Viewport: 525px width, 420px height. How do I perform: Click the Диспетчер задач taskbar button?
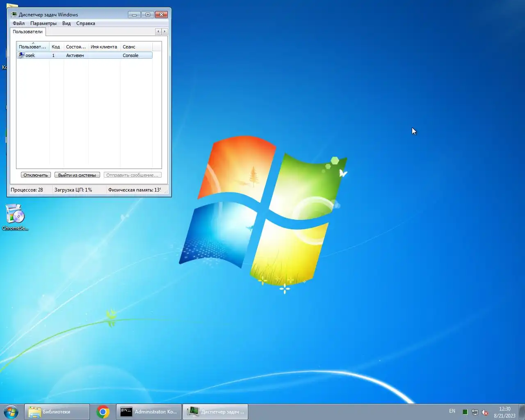coord(215,412)
